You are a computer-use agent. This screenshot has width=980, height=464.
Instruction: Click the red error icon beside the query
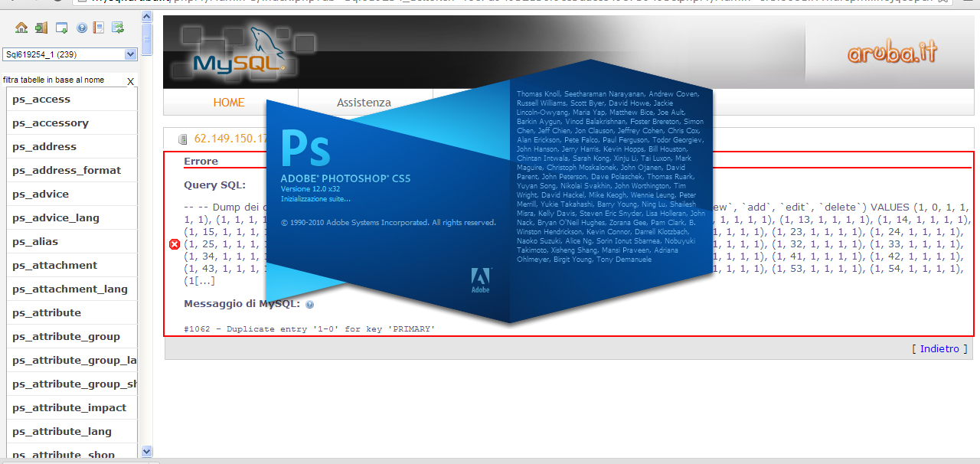pos(175,244)
